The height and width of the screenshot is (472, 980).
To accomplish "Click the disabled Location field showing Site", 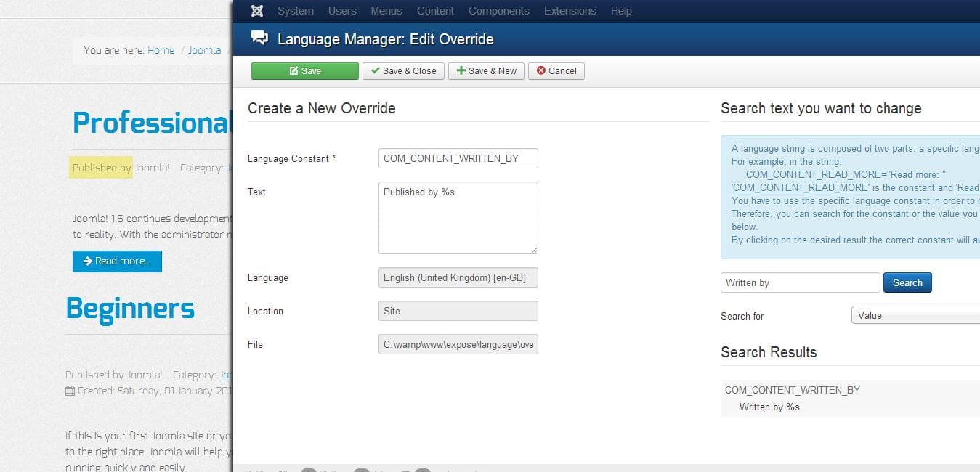I will [x=458, y=311].
